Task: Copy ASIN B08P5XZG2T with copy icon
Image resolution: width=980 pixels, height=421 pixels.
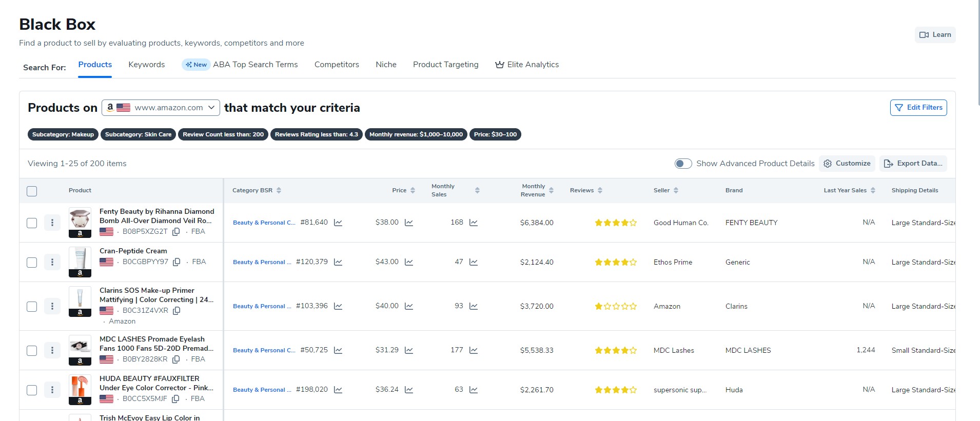Action: (176, 232)
